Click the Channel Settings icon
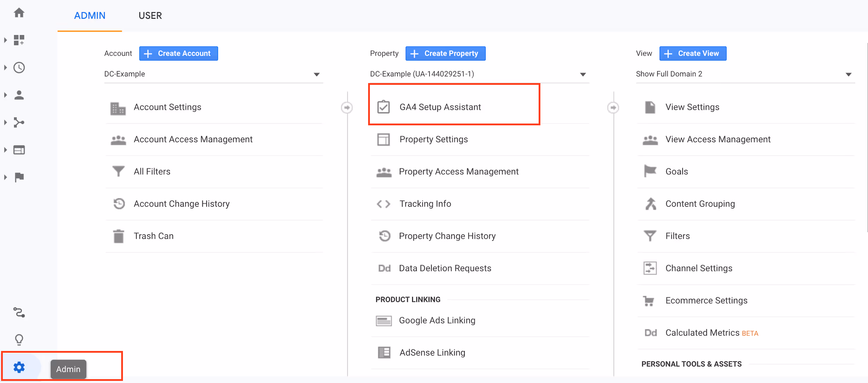This screenshot has width=868, height=383. [x=650, y=268]
